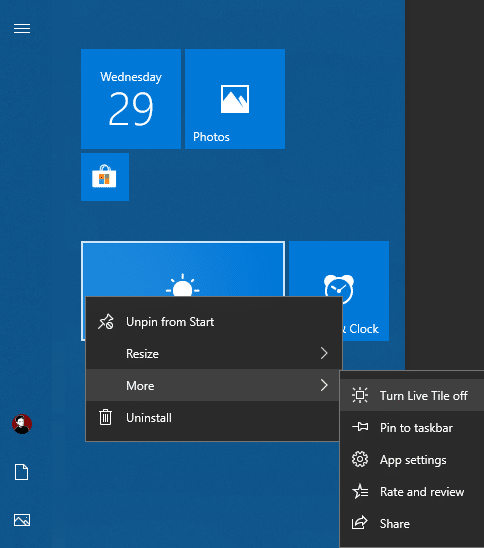Select Pin to taskbar
This screenshot has height=548, width=484.
coord(412,427)
